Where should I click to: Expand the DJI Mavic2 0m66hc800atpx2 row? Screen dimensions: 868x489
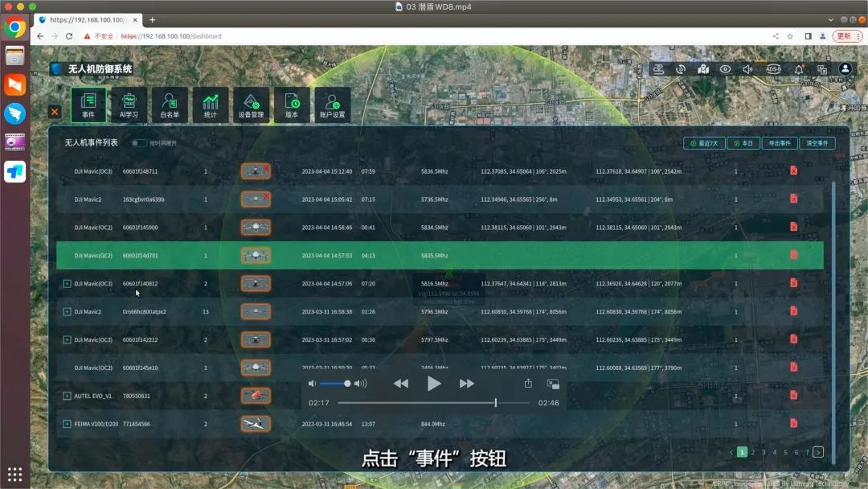coord(67,311)
